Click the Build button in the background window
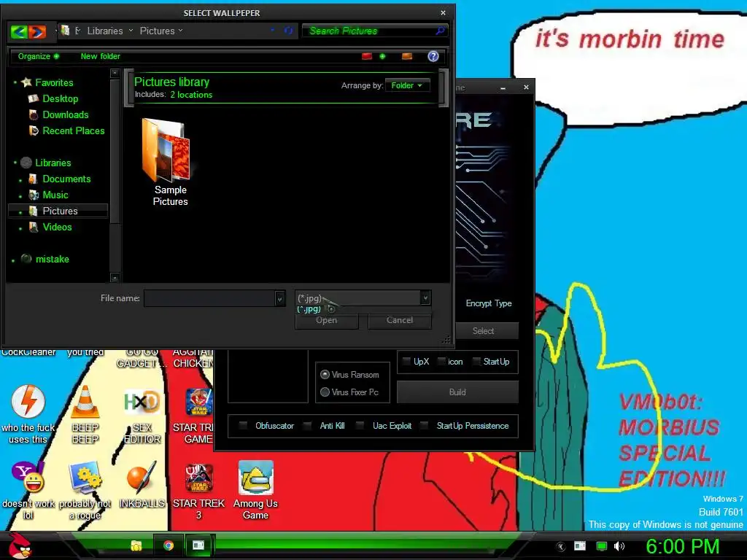This screenshot has height=560, width=747. pyautogui.click(x=457, y=392)
